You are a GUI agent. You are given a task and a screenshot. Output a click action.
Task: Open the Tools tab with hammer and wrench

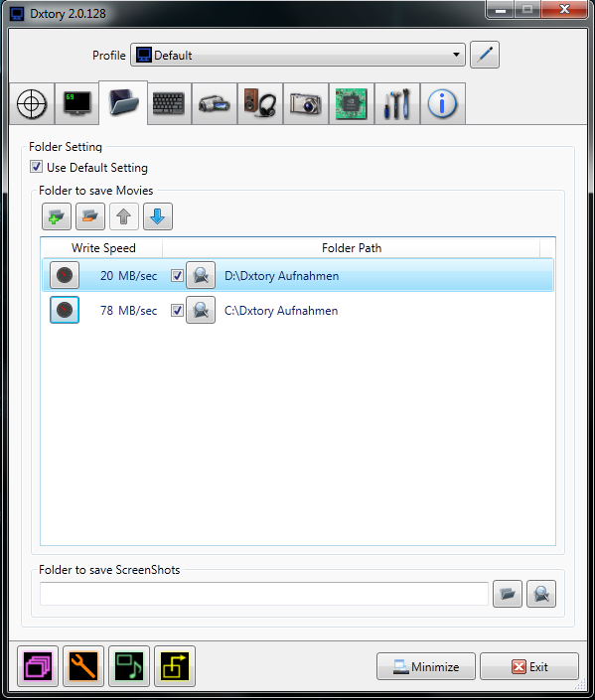(x=397, y=103)
